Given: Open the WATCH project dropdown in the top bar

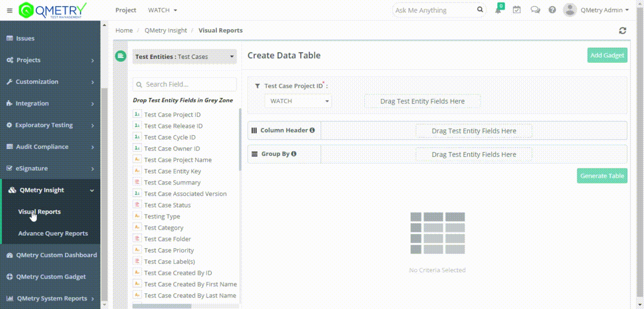Looking at the screenshot, I should (163, 10).
